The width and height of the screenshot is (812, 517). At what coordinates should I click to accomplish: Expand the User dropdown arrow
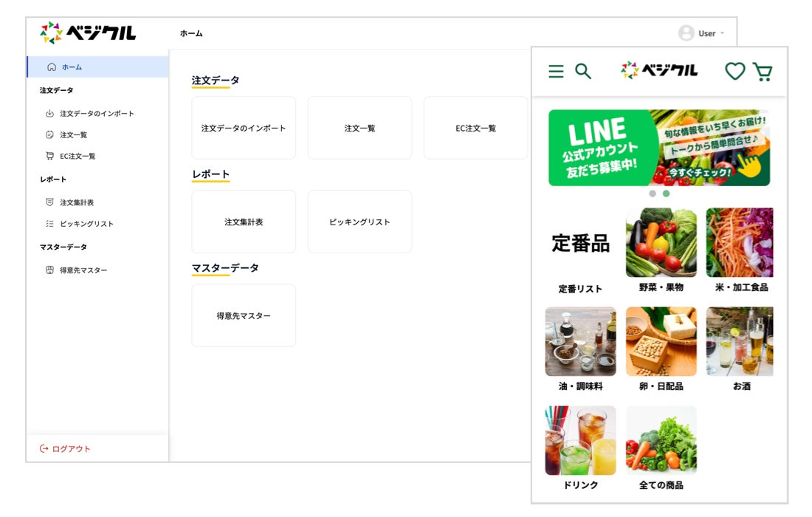[x=723, y=33]
